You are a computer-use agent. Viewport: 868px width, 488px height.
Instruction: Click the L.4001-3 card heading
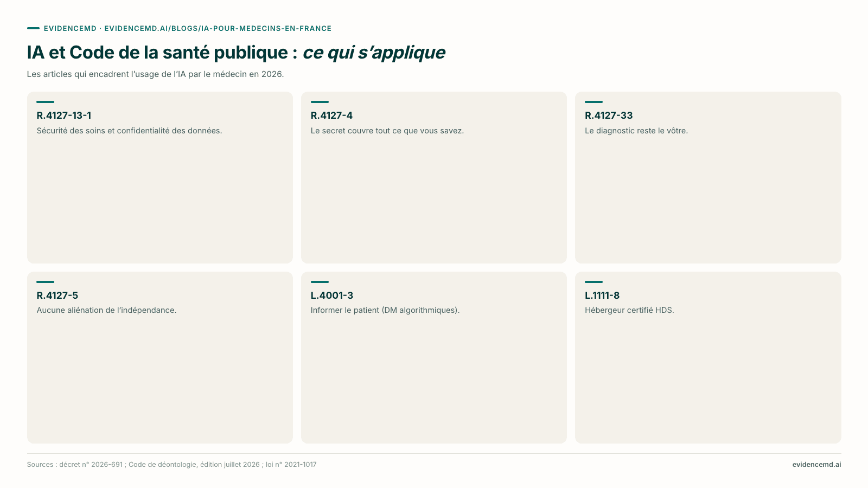click(x=332, y=295)
